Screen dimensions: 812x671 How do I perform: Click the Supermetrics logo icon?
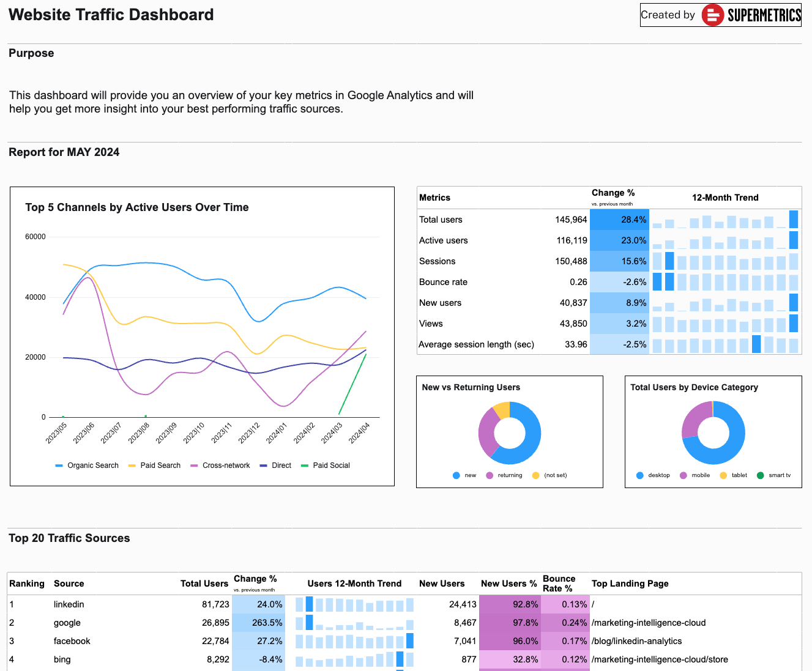pos(712,15)
